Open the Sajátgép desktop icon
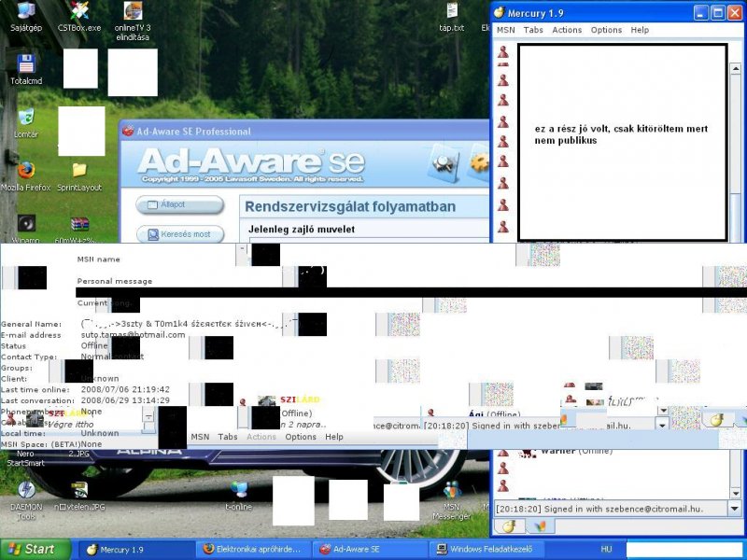The image size is (747, 560). coord(26,17)
